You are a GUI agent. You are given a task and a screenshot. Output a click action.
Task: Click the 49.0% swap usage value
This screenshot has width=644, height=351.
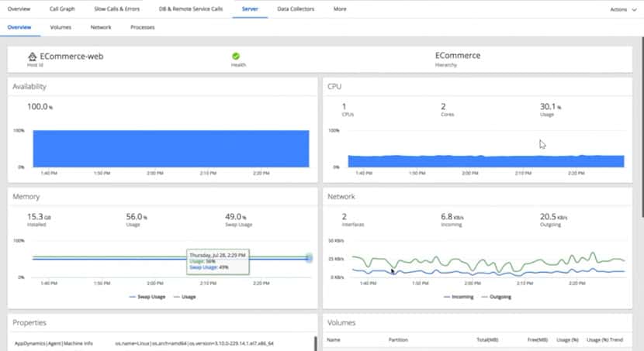[x=236, y=216]
